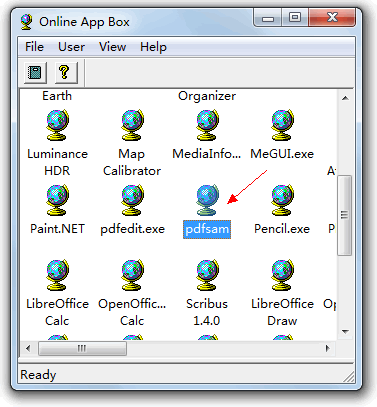Click the vertical scrollbar down arrow
Screen dimensions: 377x407
coord(345,332)
